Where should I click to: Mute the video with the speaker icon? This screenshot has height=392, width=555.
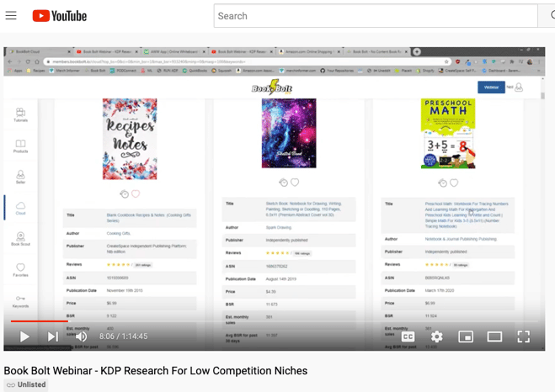[x=81, y=336]
